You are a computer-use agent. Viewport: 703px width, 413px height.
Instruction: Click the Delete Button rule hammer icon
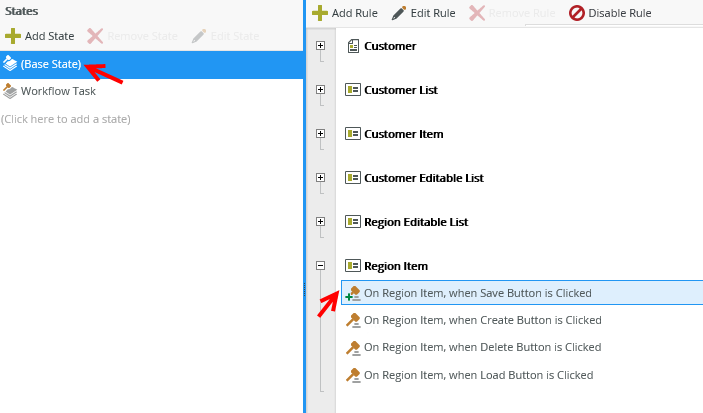pyautogui.click(x=353, y=348)
